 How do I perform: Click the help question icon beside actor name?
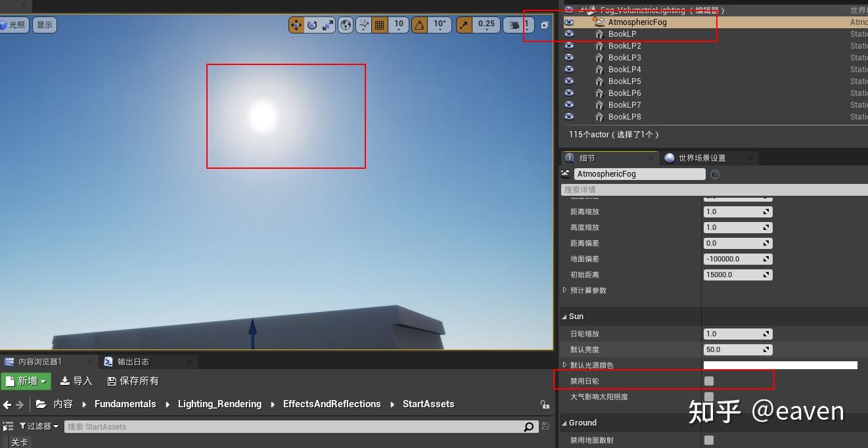pyautogui.click(x=715, y=174)
